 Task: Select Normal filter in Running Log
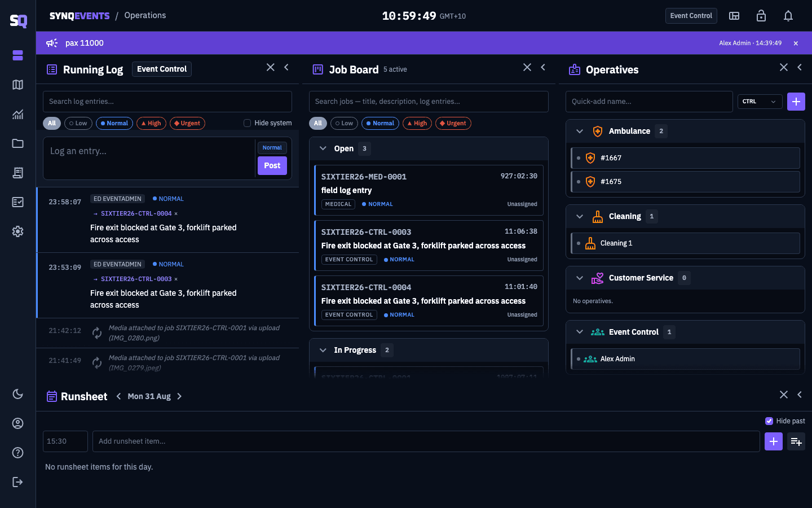(x=114, y=123)
